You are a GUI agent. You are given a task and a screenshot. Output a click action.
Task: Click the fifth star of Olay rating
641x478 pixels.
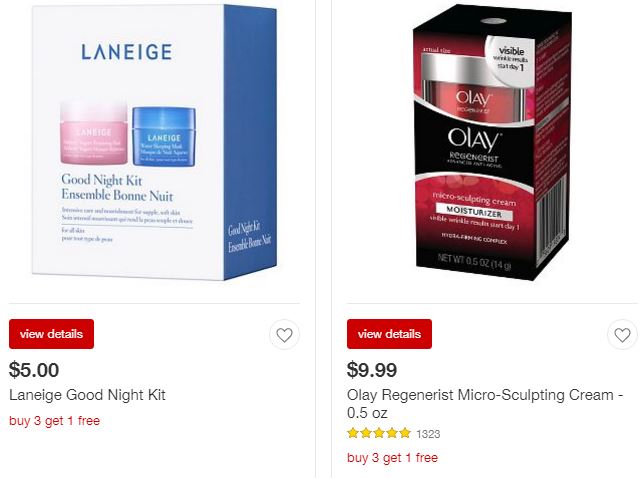[x=405, y=433]
